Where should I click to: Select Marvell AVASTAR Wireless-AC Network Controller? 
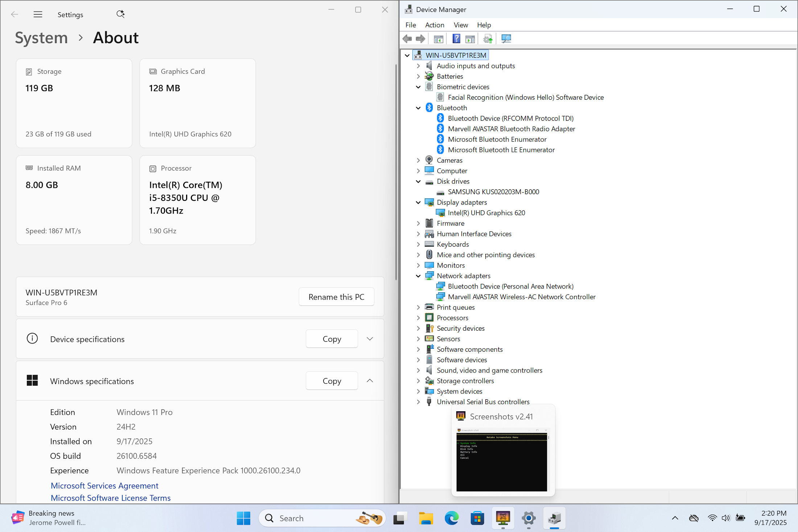pyautogui.click(x=522, y=297)
